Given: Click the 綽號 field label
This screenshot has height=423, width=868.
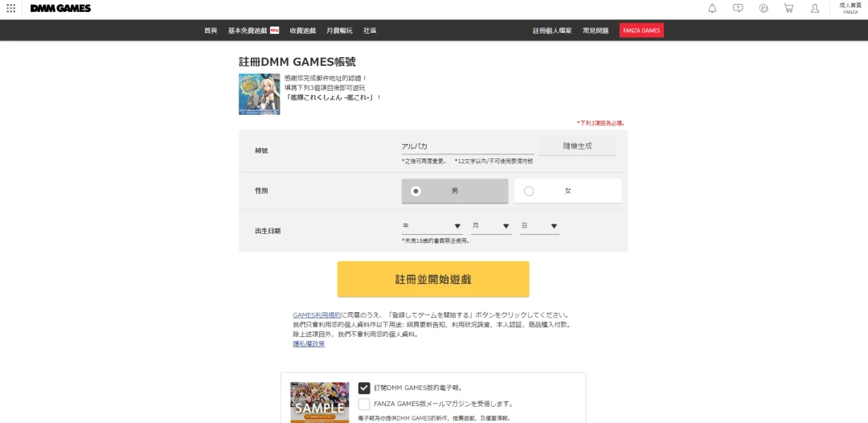Looking at the screenshot, I should 261,150.
